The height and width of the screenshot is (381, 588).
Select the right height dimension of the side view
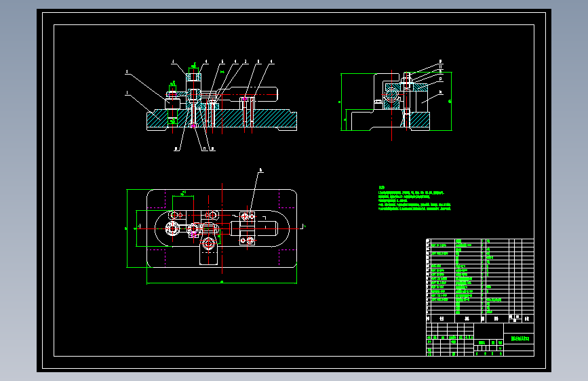pyautogui.click(x=450, y=101)
